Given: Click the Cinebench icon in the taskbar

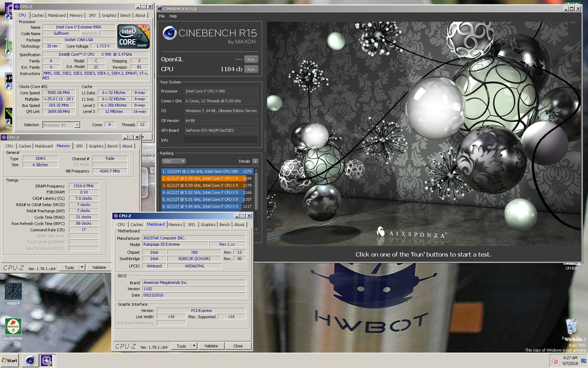Looking at the screenshot, I should (30, 360).
